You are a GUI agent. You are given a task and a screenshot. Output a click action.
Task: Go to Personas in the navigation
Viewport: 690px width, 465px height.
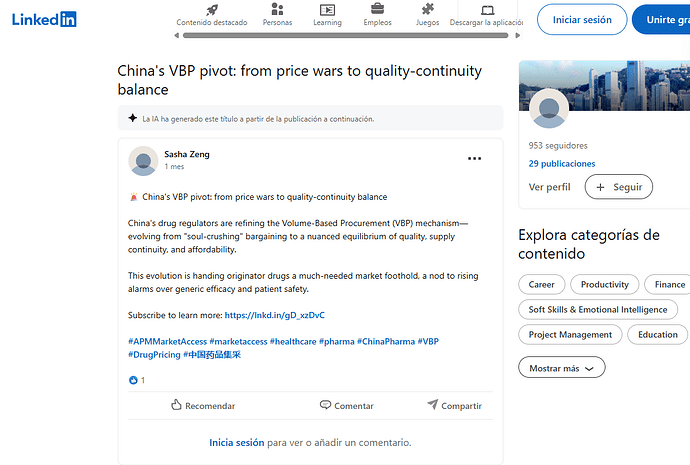coord(277,15)
